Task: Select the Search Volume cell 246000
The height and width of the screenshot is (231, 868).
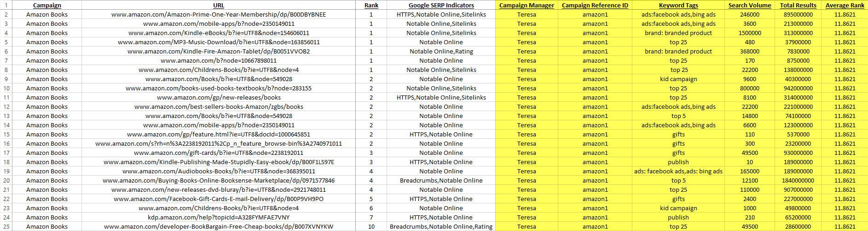Action: 750,14
